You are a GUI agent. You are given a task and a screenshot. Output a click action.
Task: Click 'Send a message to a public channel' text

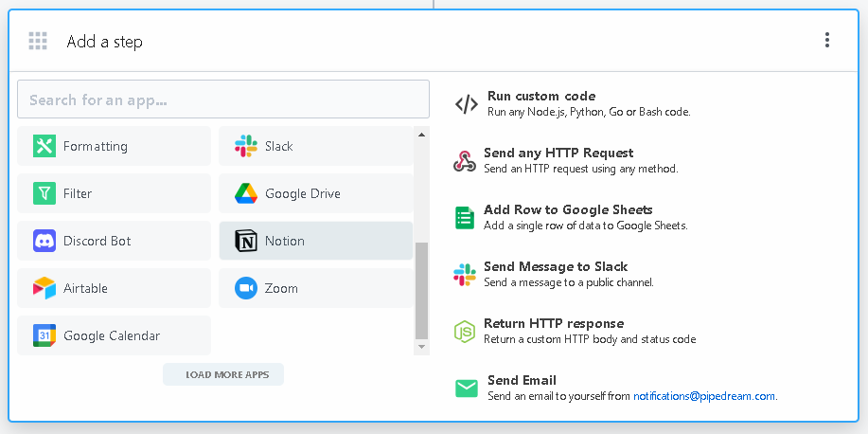pos(569,282)
